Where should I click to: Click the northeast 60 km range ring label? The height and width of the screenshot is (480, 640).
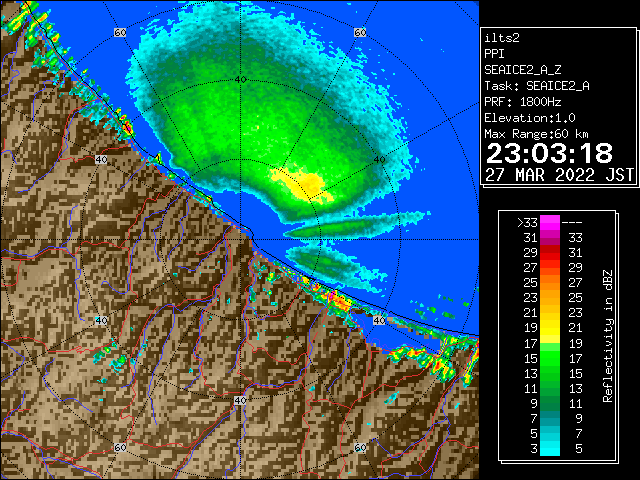(360, 32)
